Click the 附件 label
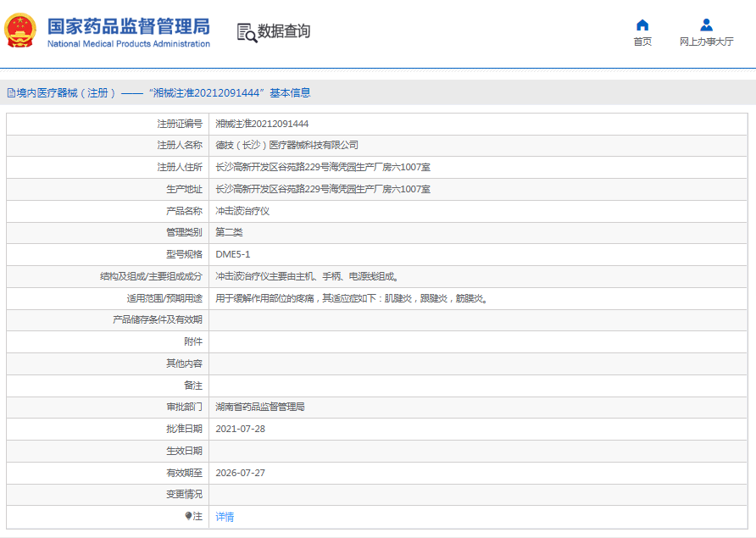The width and height of the screenshot is (756, 538). pyautogui.click(x=193, y=341)
